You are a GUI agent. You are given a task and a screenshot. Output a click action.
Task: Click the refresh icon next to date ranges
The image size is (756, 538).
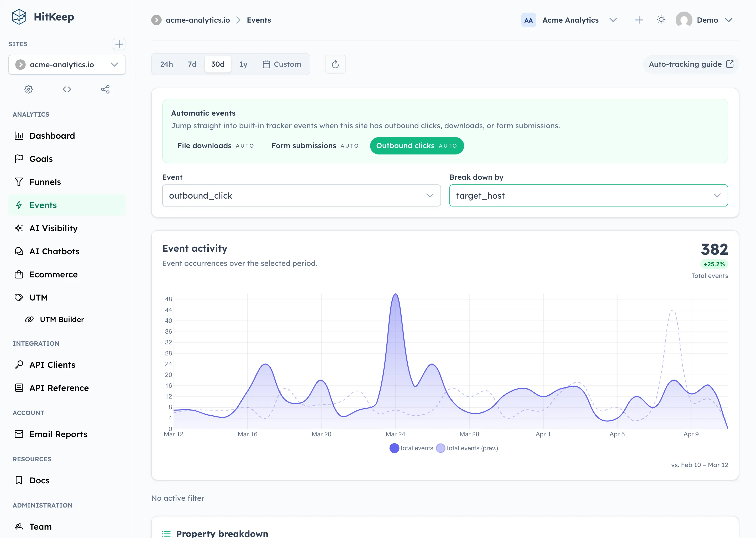point(335,64)
